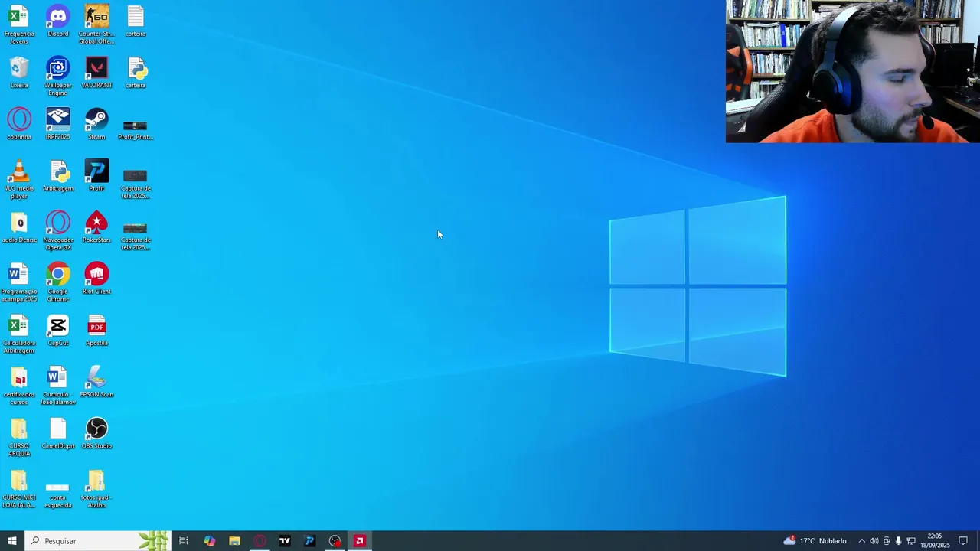The height and width of the screenshot is (551, 980).
Task: Open the red AMD taskbar app
Action: [x=359, y=541]
